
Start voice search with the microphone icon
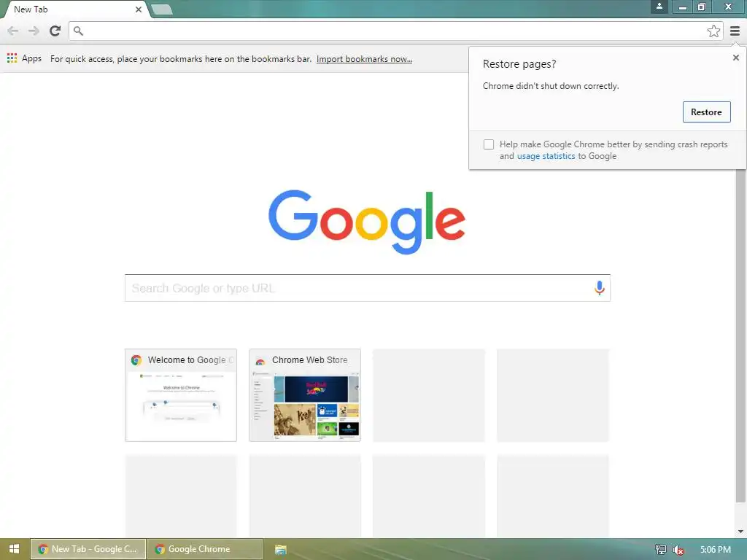600,287
